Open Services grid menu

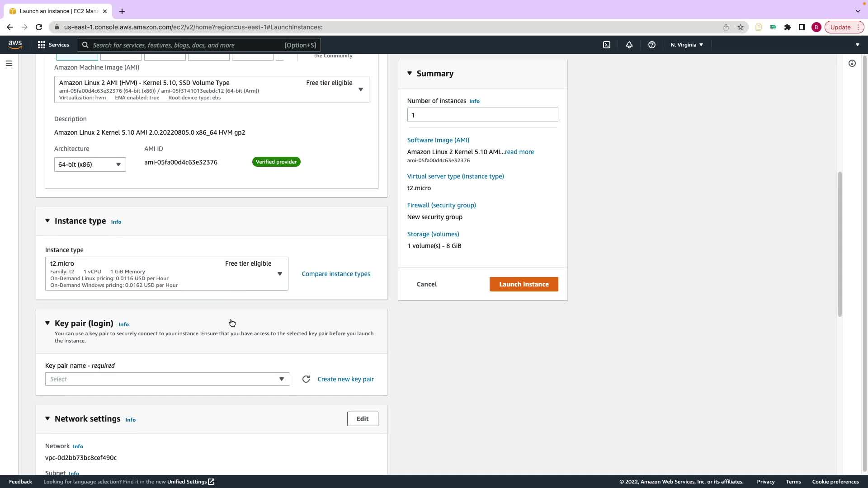pyautogui.click(x=53, y=45)
